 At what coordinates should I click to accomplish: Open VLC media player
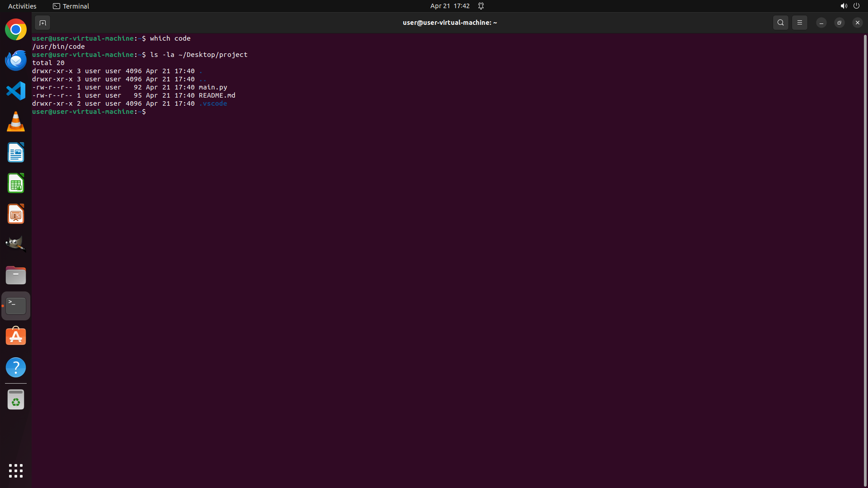[x=16, y=122]
